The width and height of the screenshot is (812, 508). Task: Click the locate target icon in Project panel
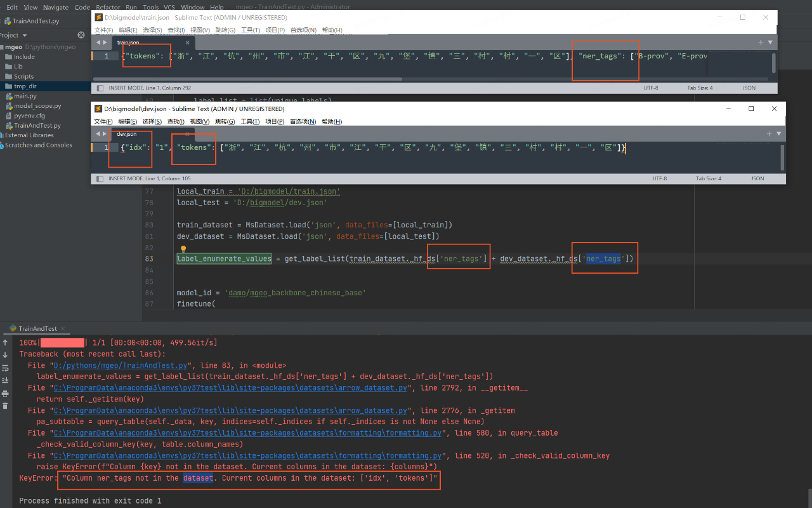(81, 35)
